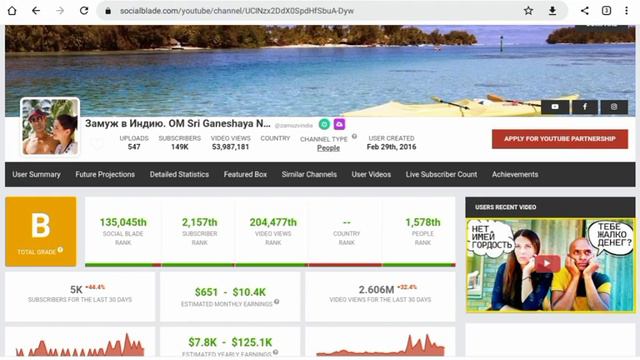Image resolution: width=640 pixels, height=360 pixels.
Task: Open the User Summary tab
Action: [36, 174]
